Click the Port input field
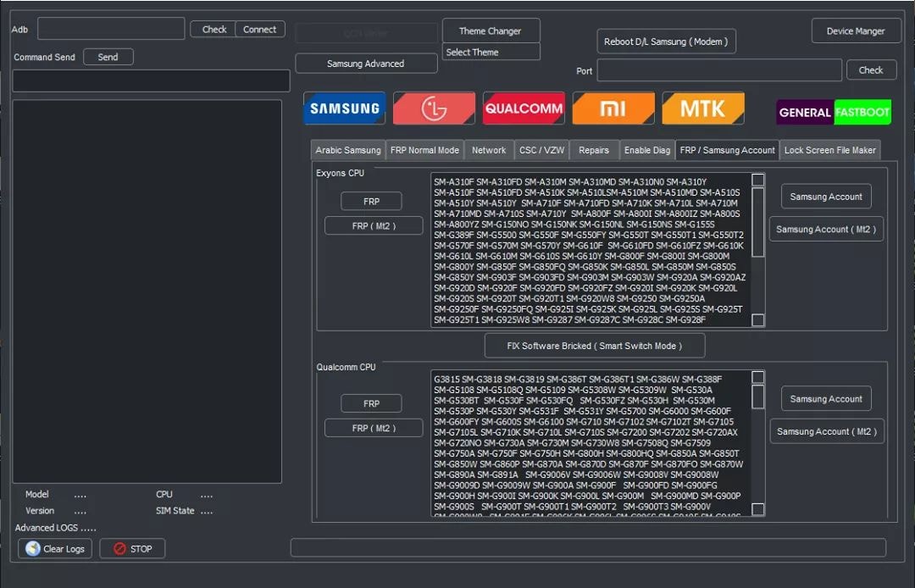The height and width of the screenshot is (588, 915). (x=719, y=70)
